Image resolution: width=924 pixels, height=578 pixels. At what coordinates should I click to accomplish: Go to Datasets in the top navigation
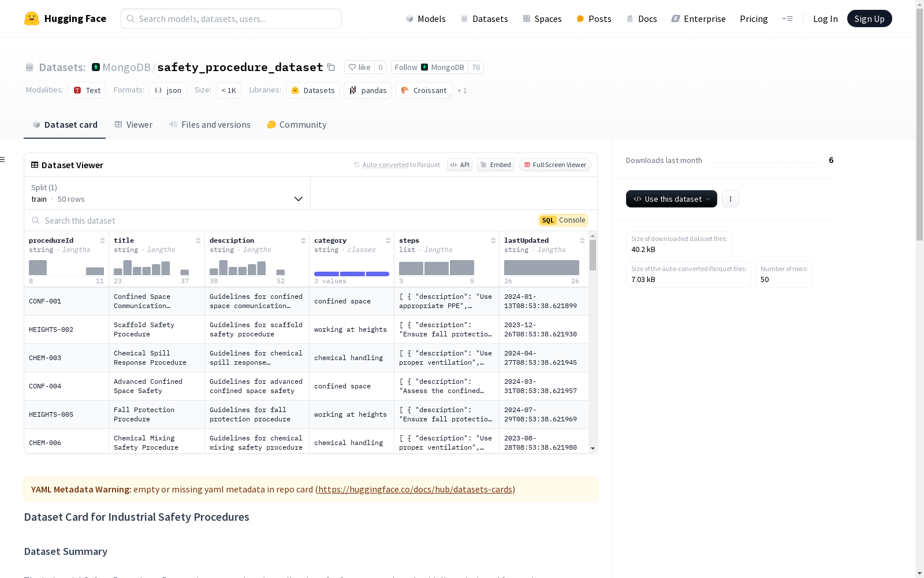(x=484, y=18)
